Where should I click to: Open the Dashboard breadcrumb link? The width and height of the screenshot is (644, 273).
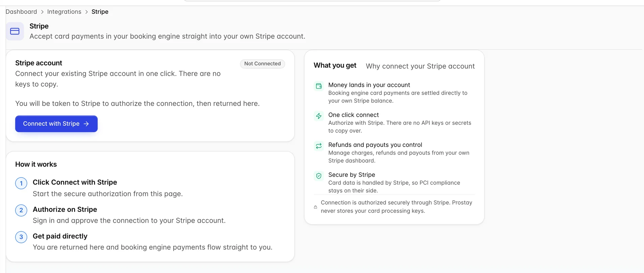(21, 12)
